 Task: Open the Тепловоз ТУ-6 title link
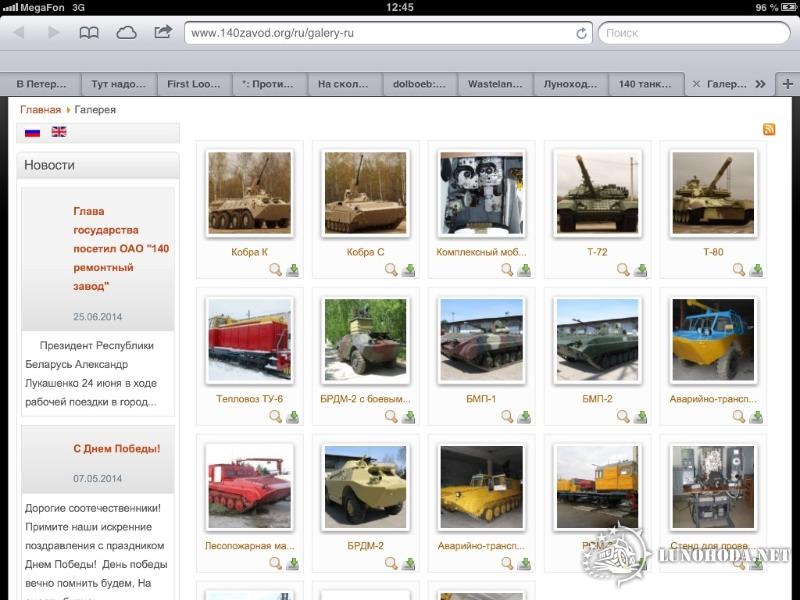point(249,399)
